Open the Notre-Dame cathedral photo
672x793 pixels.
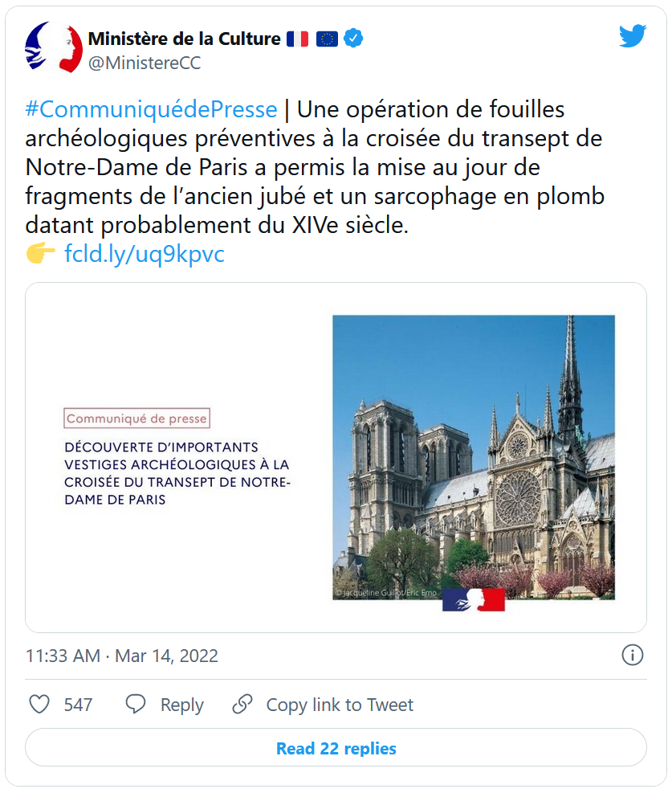(x=474, y=456)
